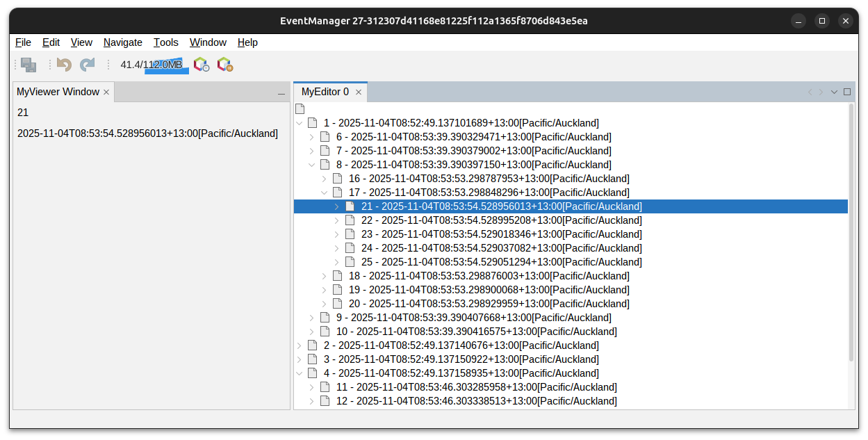Open the Window menu
Viewport: 868px width, 440px height.
click(208, 42)
